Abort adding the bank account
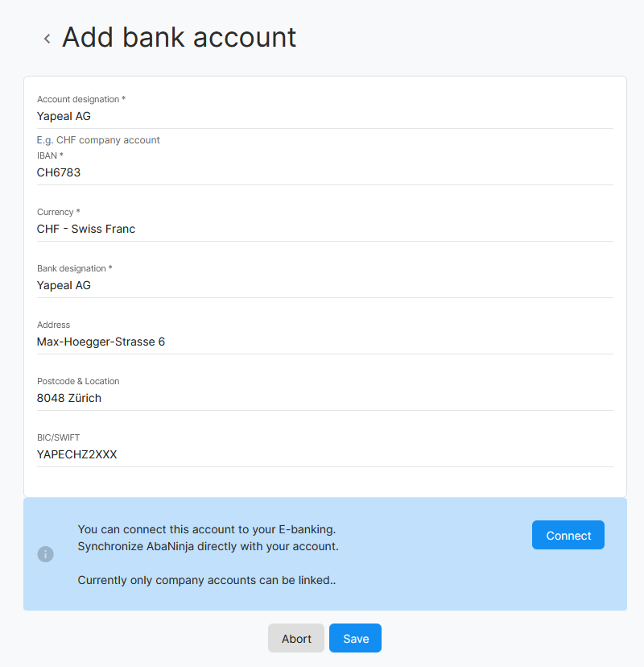 [296, 638]
